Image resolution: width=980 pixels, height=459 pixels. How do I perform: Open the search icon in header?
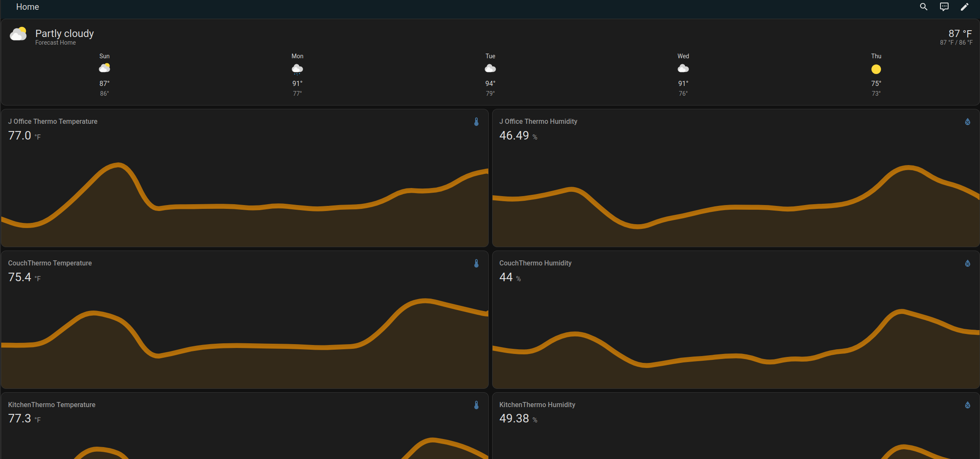pos(923,7)
